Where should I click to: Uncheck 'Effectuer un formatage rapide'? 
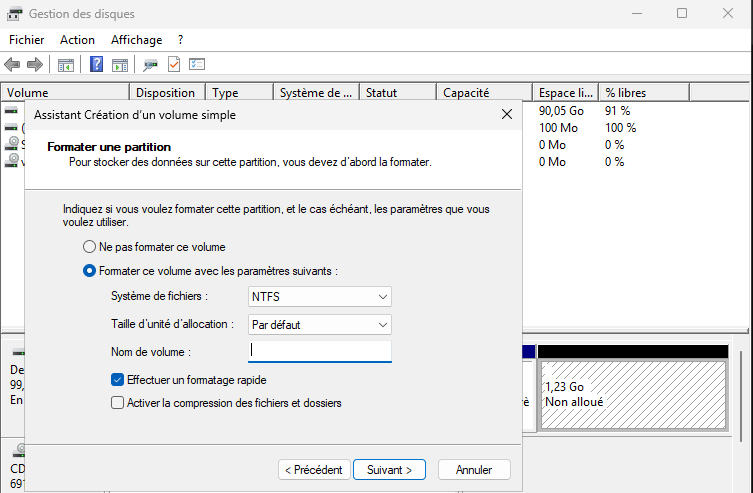[x=119, y=380]
